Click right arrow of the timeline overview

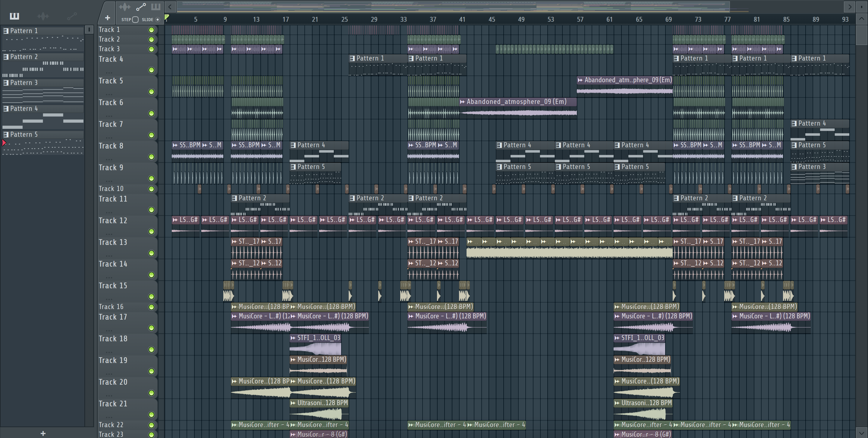850,7
